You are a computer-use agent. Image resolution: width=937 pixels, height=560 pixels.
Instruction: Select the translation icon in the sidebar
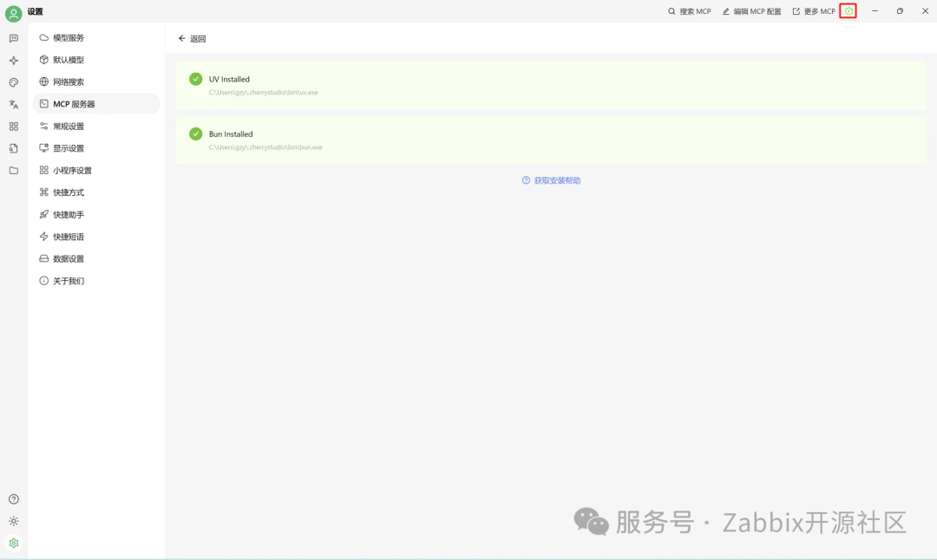coord(13,104)
